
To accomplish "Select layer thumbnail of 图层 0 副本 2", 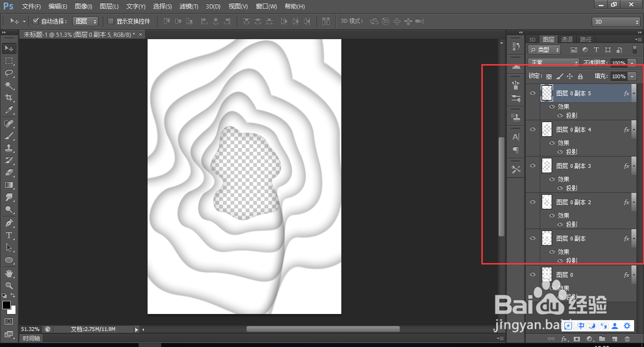I will [x=547, y=202].
